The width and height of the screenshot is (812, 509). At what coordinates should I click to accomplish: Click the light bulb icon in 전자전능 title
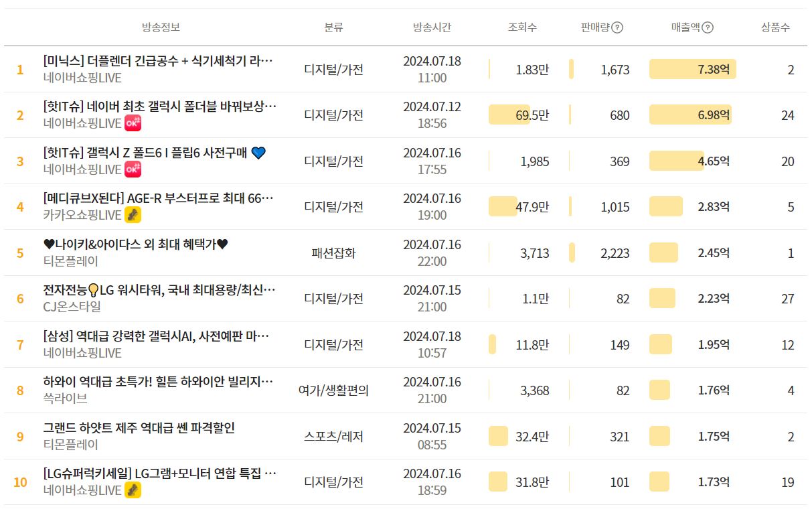(94, 291)
